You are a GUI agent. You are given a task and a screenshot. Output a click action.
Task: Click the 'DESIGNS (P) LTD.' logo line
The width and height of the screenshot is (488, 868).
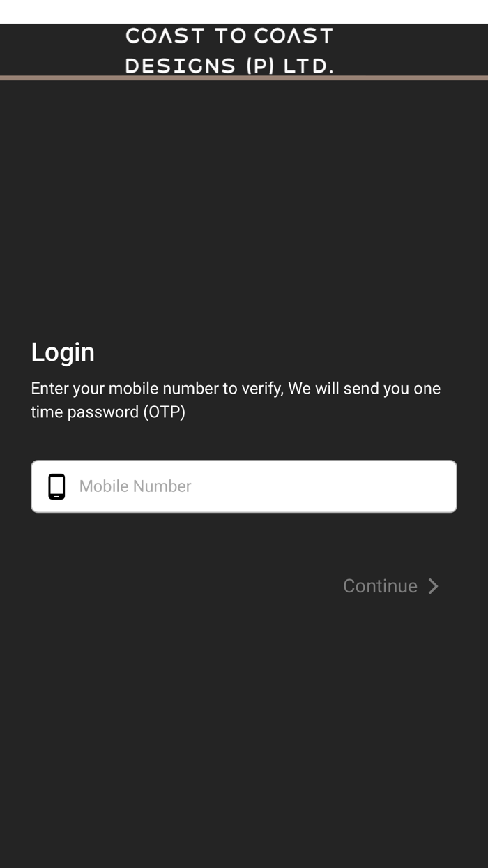tap(229, 66)
